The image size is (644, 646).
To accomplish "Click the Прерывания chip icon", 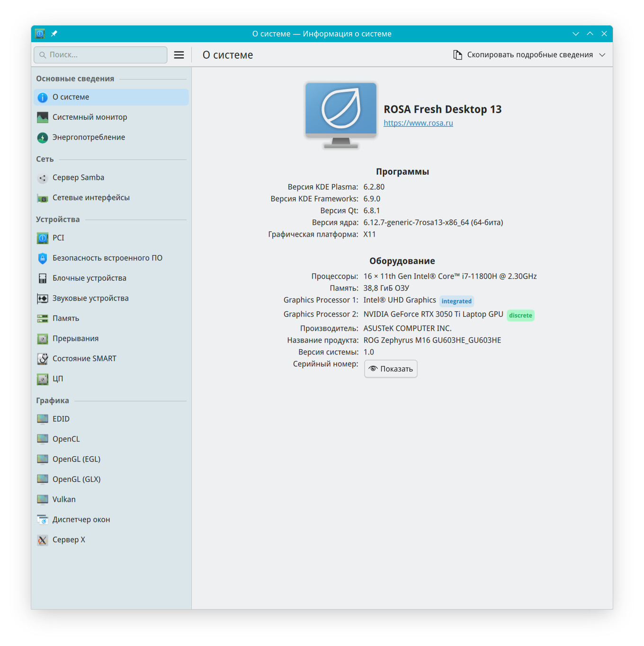I will pos(43,339).
